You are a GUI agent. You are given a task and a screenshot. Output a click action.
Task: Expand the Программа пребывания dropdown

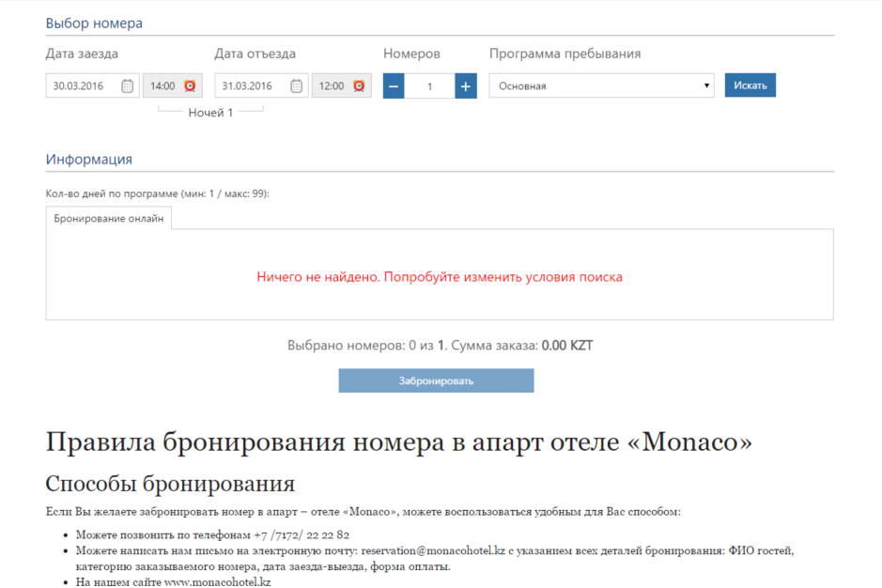click(601, 86)
